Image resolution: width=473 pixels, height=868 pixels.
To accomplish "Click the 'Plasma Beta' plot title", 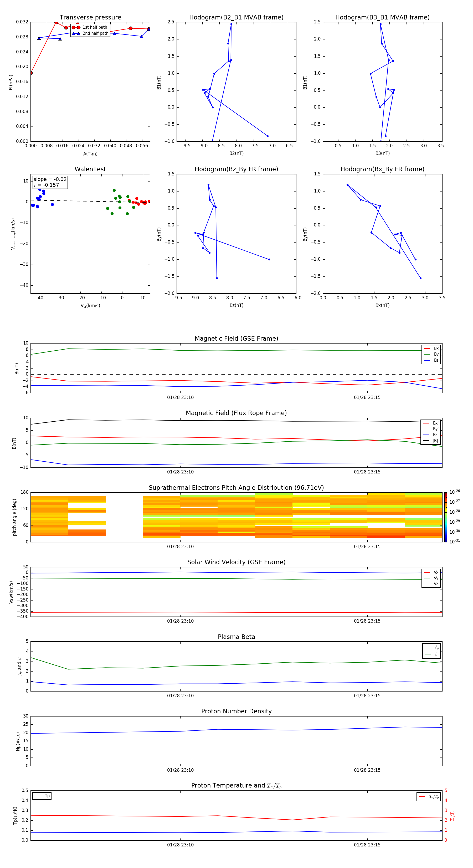I will [x=236, y=637].
